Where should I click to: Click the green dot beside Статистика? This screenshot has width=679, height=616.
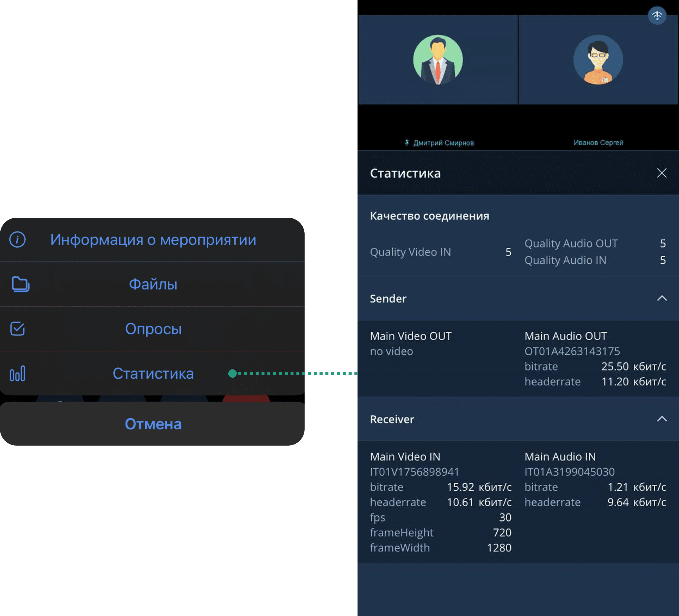point(233,373)
